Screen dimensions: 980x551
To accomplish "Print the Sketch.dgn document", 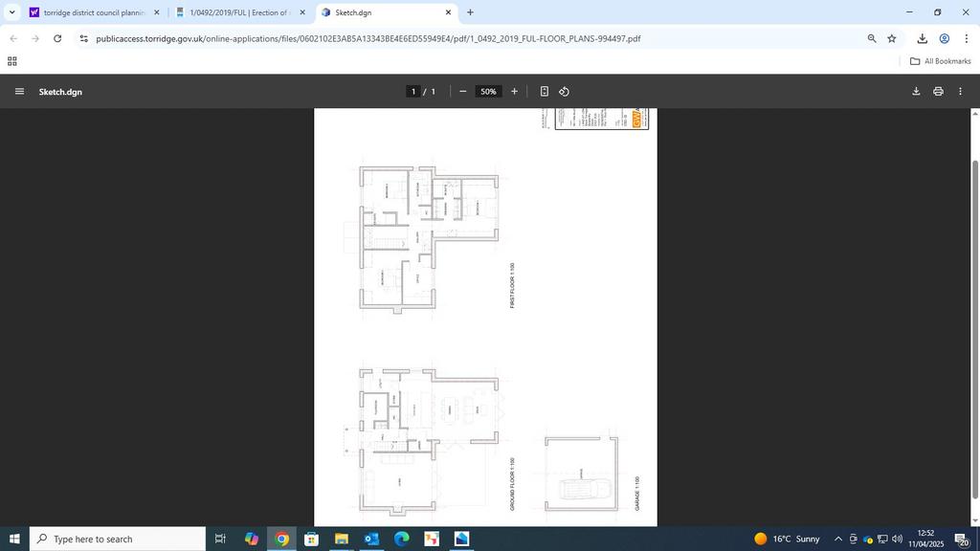I will [x=938, y=91].
